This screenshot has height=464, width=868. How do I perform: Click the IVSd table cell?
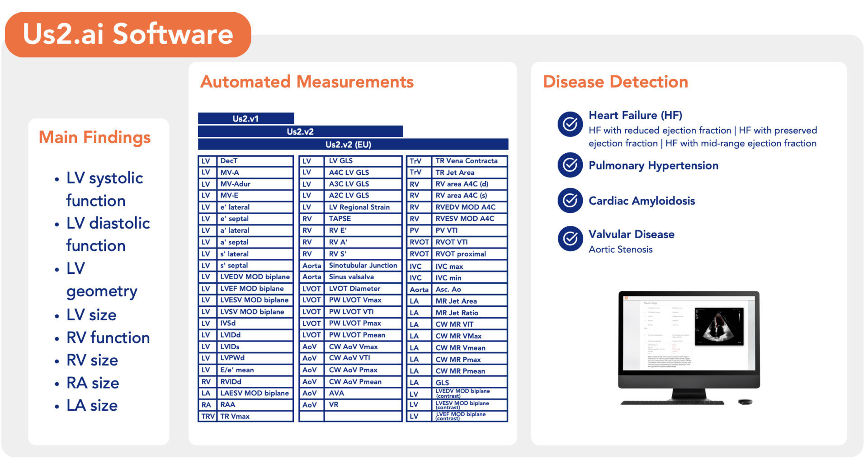pyautogui.click(x=255, y=323)
